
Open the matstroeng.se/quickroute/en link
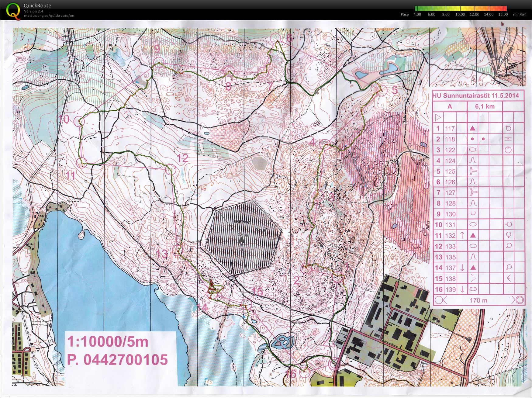(49, 16)
